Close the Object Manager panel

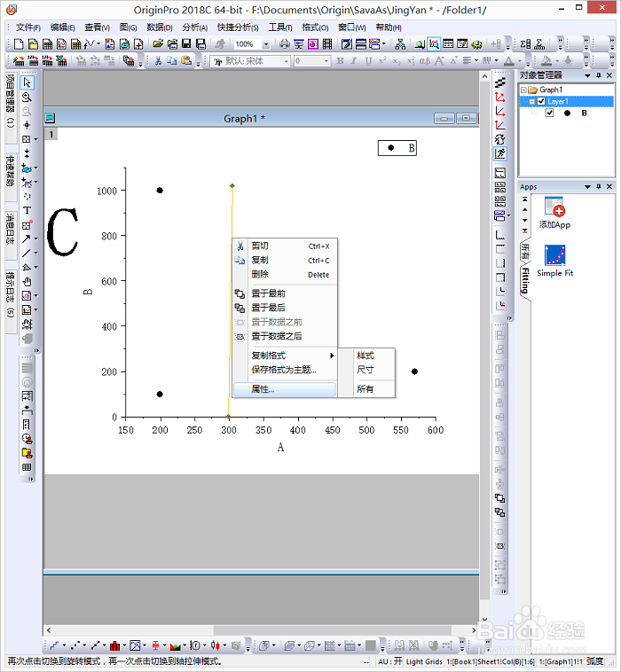tap(609, 75)
